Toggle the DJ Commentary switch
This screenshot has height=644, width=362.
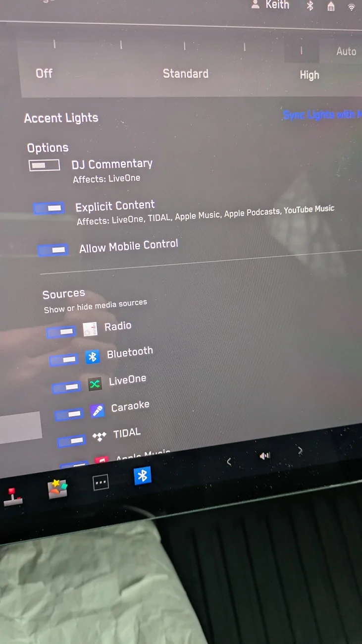click(x=45, y=165)
